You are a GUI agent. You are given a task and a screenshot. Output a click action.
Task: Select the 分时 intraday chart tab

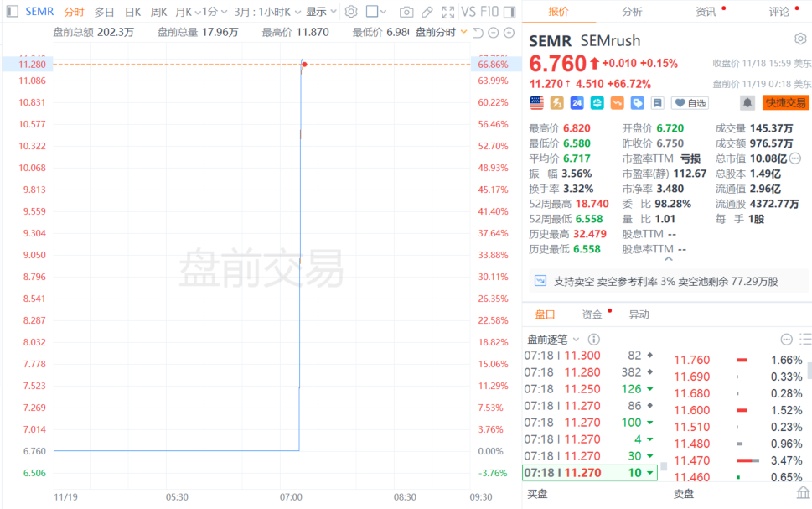74,12
